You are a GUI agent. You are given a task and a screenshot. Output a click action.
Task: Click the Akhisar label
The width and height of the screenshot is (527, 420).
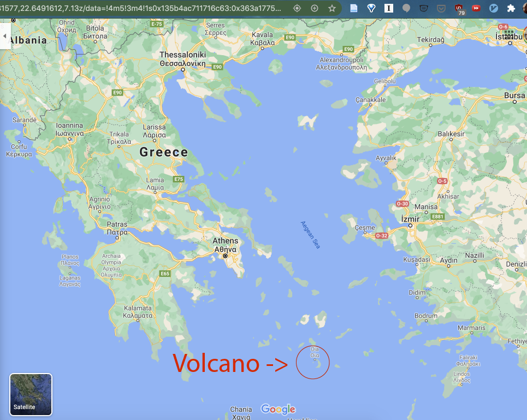tap(448, 196)
